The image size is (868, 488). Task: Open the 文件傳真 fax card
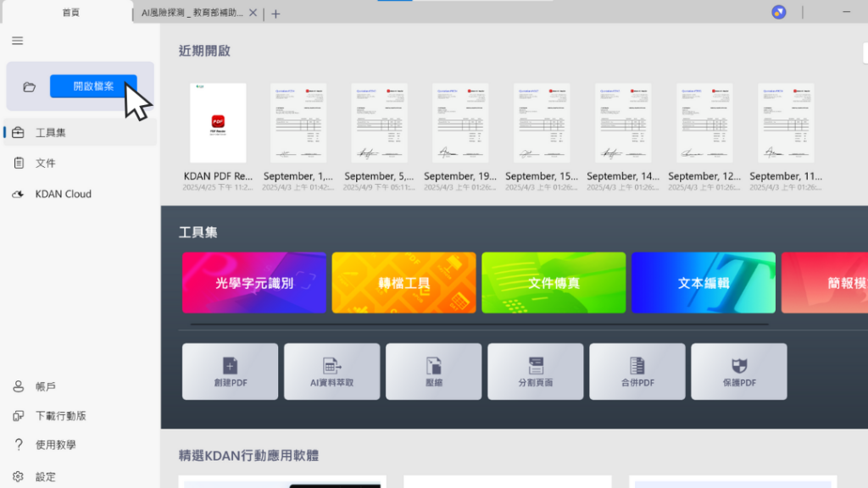pyautogui.click(x=554, y=283)
